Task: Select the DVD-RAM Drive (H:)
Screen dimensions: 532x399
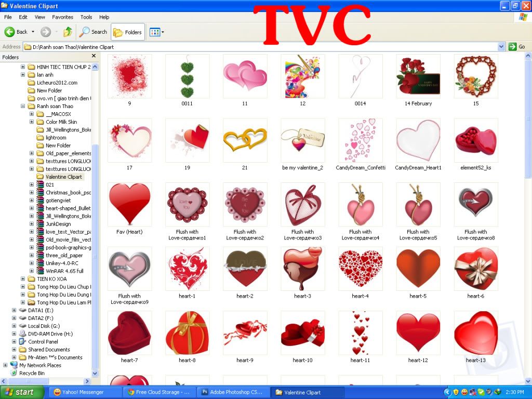Action: [50, 334]
